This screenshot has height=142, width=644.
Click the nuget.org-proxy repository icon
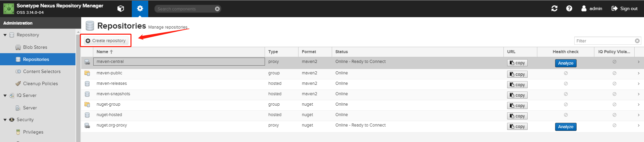(x=87, y=126)
